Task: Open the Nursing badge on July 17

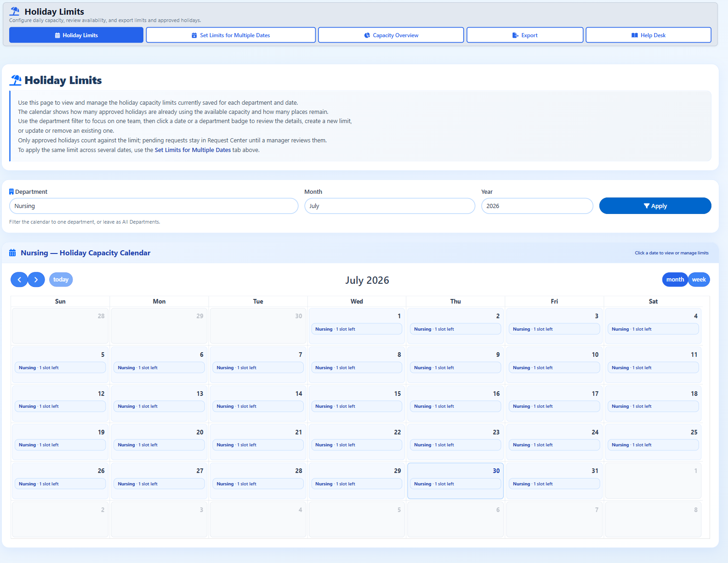Action: pyautogui.click(x=554, y=406)
